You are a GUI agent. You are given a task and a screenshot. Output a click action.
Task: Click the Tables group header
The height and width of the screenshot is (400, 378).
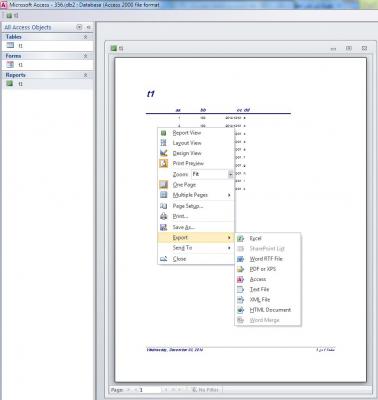tap(47, 37)
